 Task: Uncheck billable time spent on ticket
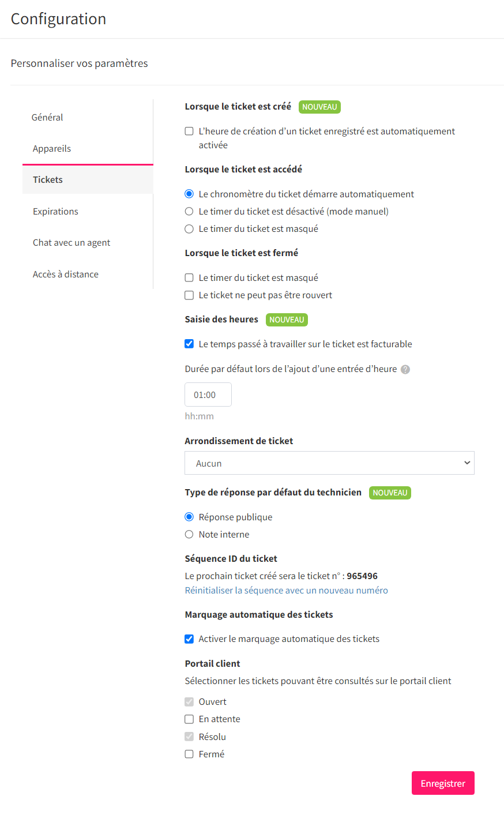tap(189, 344)
